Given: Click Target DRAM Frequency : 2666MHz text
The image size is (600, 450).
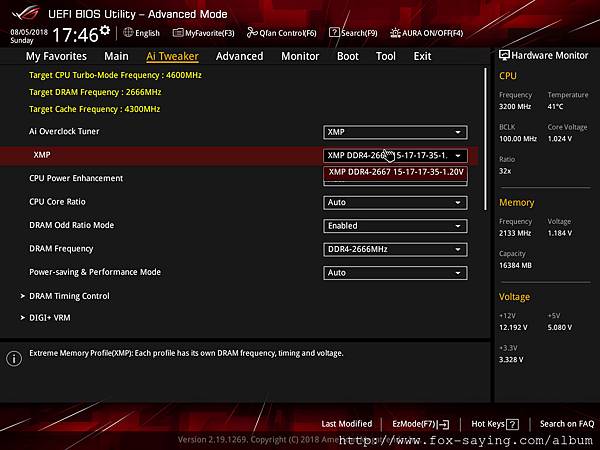Looking at the screenshot, I should pos(95,92).
